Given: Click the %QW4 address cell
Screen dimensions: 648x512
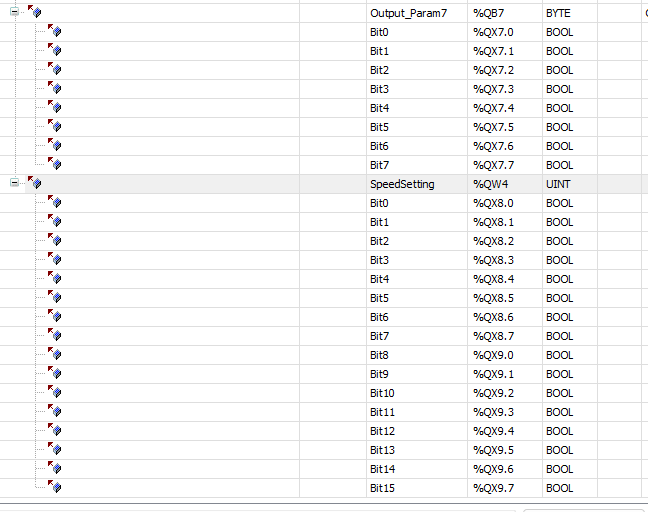Looking at the screenshot, I should (489, 184).
